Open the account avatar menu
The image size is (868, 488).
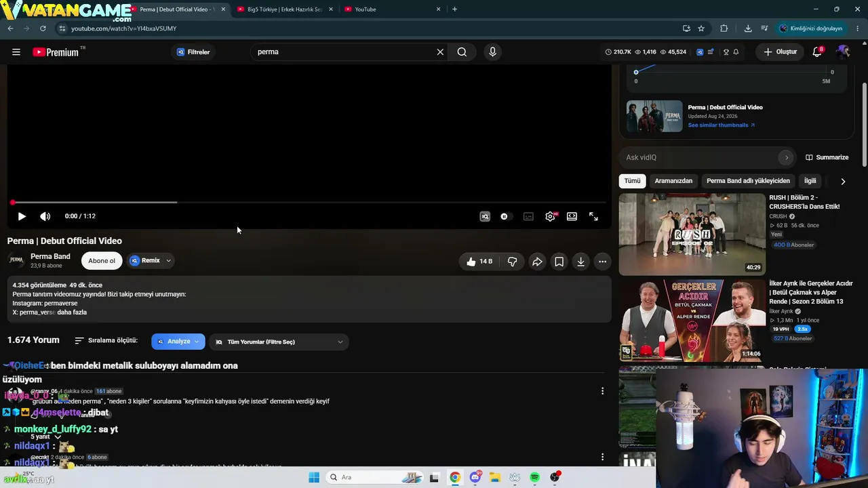click(x=843, y=52)
